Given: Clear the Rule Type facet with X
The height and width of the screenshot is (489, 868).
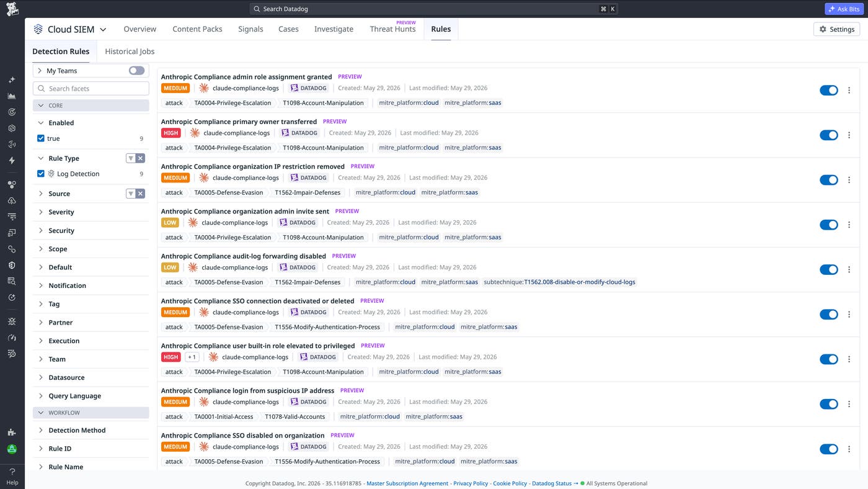Looking at the screenshot, I should (141, 158).
